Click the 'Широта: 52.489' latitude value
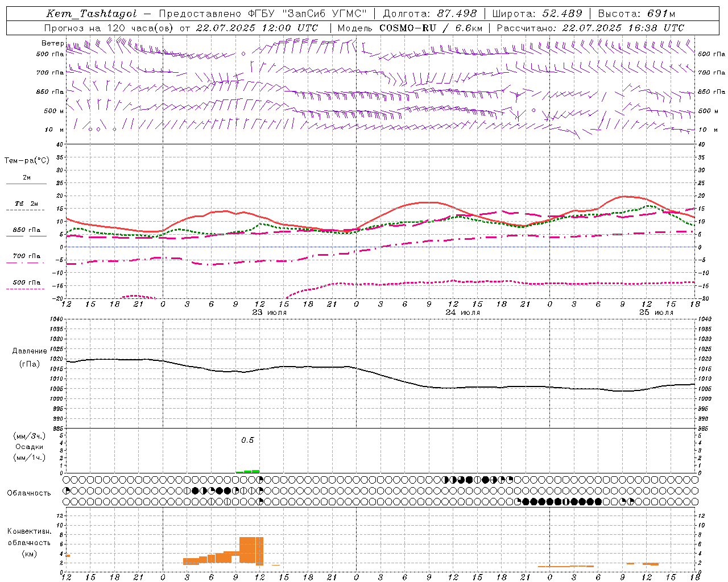 pos(537,14)
